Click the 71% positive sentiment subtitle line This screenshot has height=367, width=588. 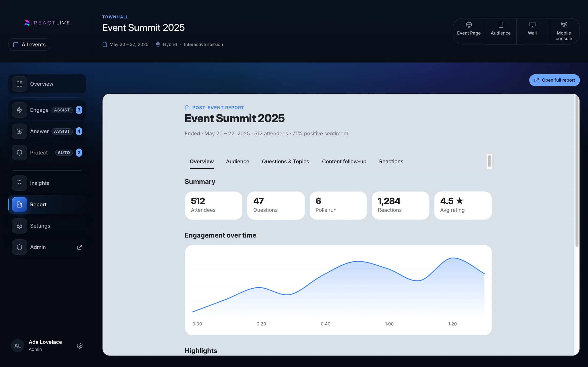[x=266, y=133]
